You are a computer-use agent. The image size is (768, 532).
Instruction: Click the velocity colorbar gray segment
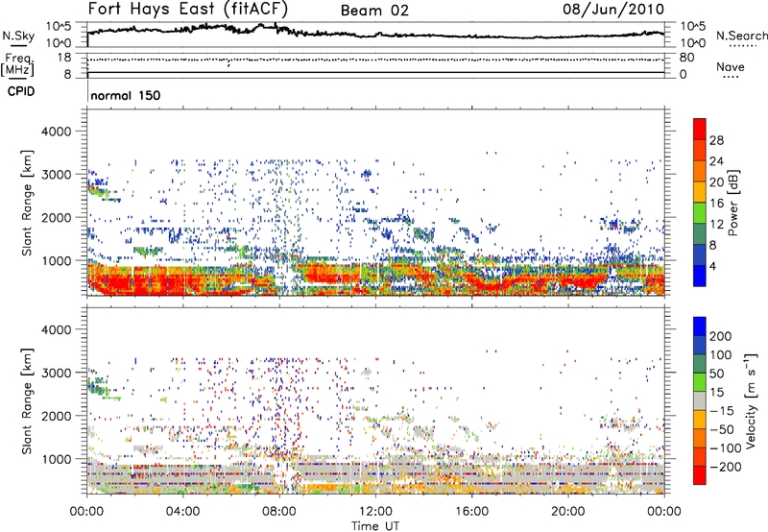click(700, 400)
